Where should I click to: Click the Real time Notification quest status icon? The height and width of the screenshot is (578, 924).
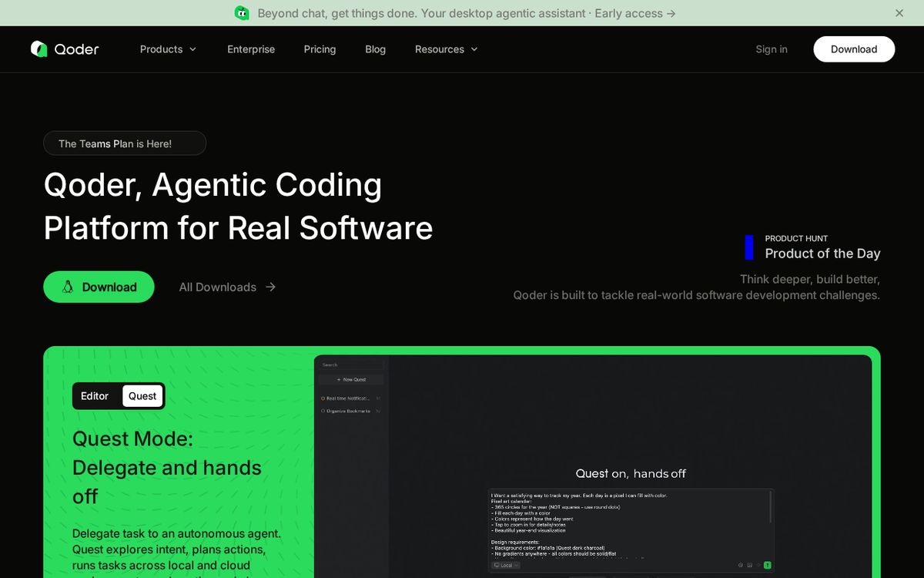323,398
